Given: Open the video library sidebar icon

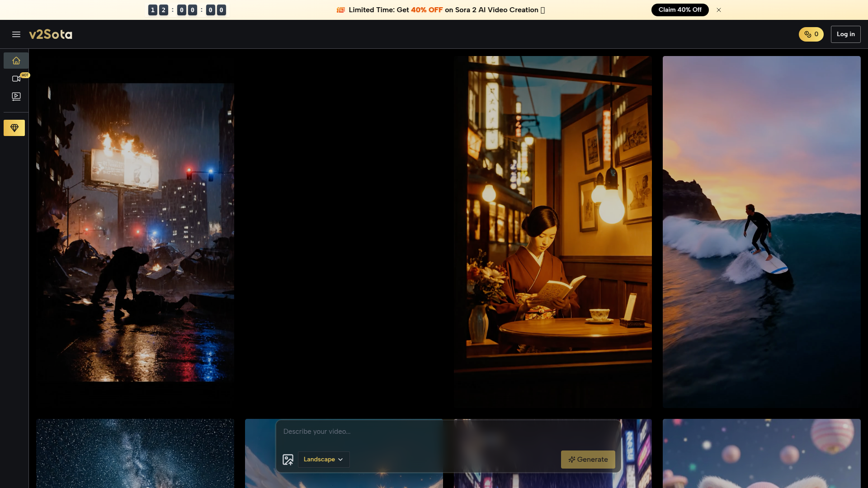Looking at the screenshot, I should [x=16, y=96].
